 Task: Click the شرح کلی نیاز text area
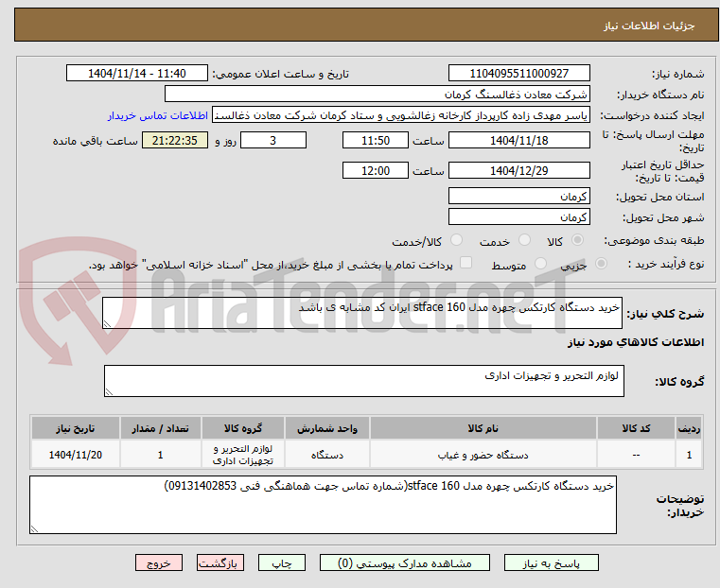[x=362, y=313]
